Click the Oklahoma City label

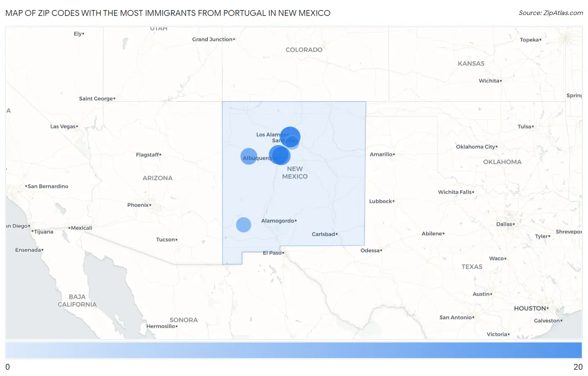point(476,147)
